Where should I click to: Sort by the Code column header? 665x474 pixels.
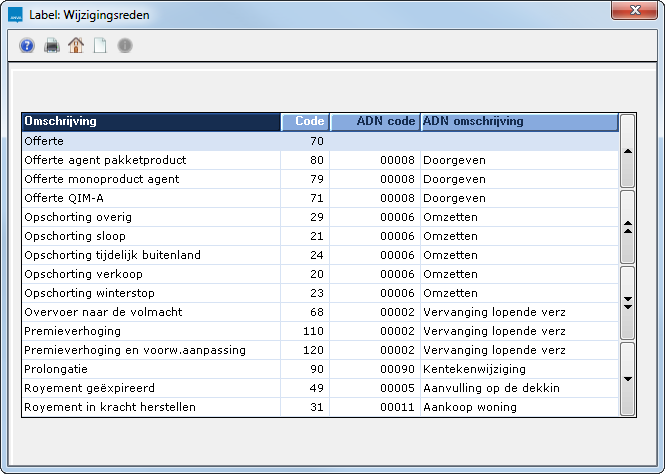[305, 122]
